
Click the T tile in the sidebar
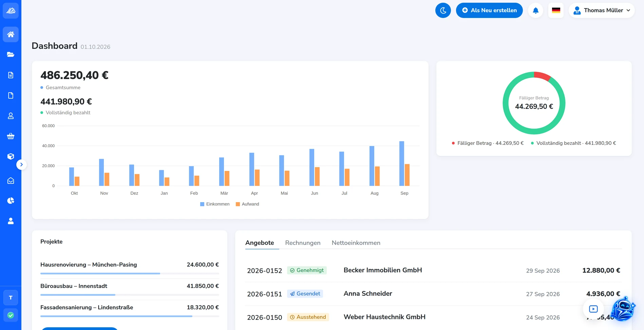click(x=11, y=298)
